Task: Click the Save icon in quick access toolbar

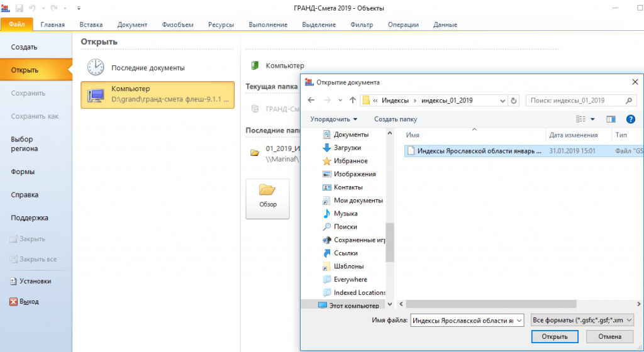Action: pyautogui.click(x=19, y=8)
